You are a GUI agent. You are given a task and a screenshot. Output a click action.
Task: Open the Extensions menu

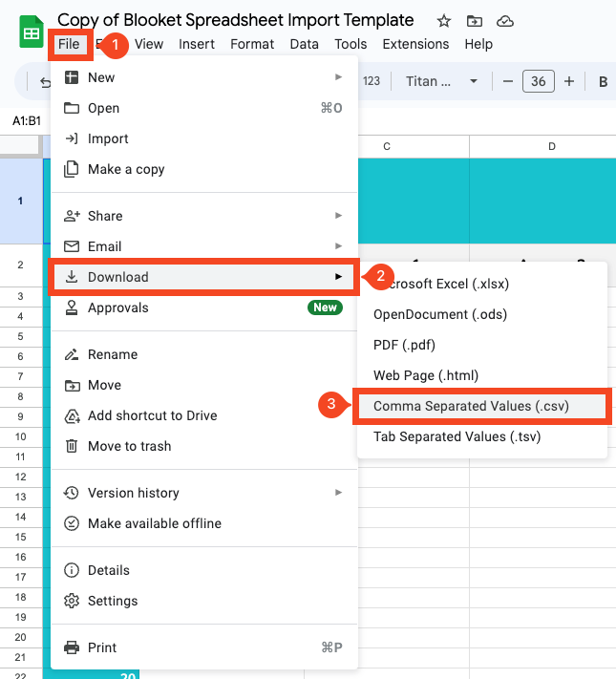tap(415, 44)
